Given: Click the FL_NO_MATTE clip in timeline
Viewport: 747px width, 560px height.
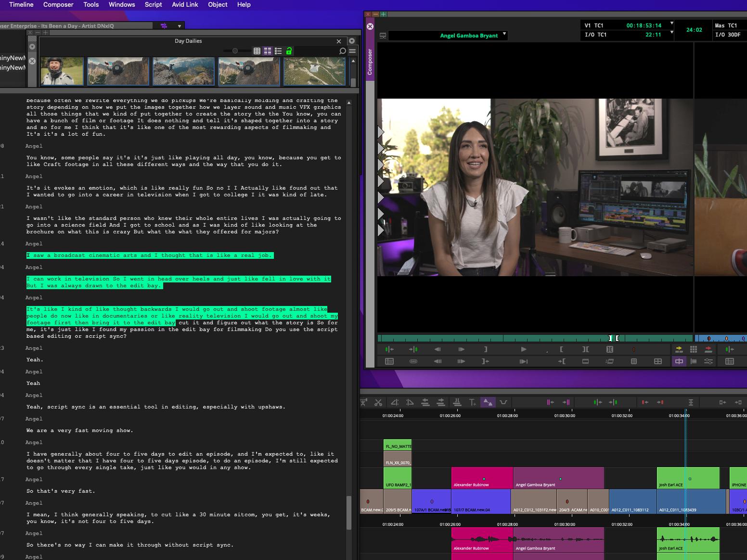Looking at the screenshot, I should point(398,445).
